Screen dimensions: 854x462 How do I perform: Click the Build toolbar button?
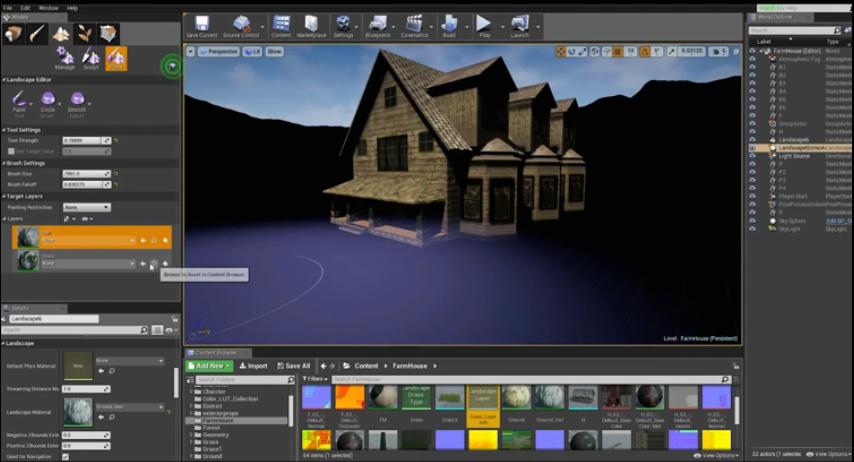tap(449, 26)
